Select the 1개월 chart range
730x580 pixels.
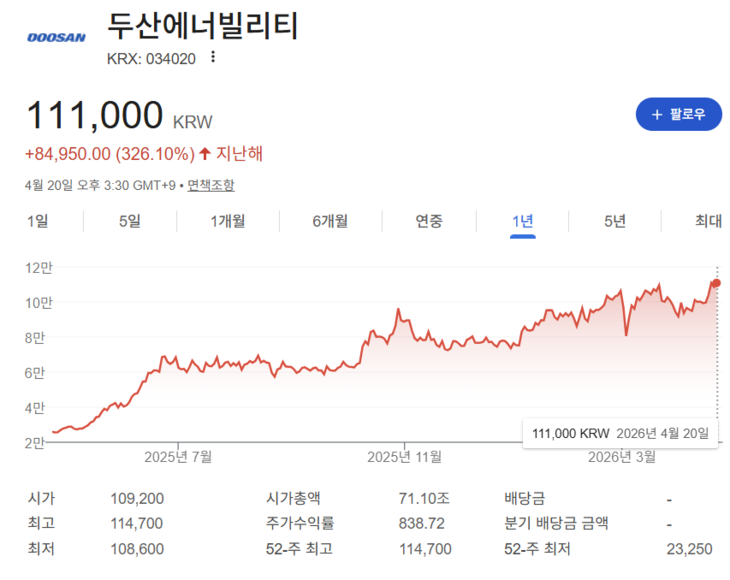click(228, 221)
